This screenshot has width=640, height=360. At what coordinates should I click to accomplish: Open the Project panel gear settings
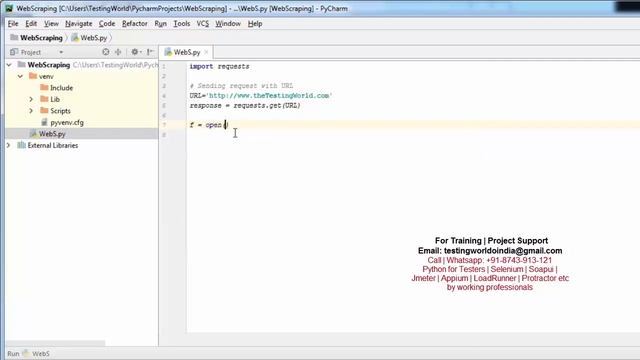(x=135, y=52)
